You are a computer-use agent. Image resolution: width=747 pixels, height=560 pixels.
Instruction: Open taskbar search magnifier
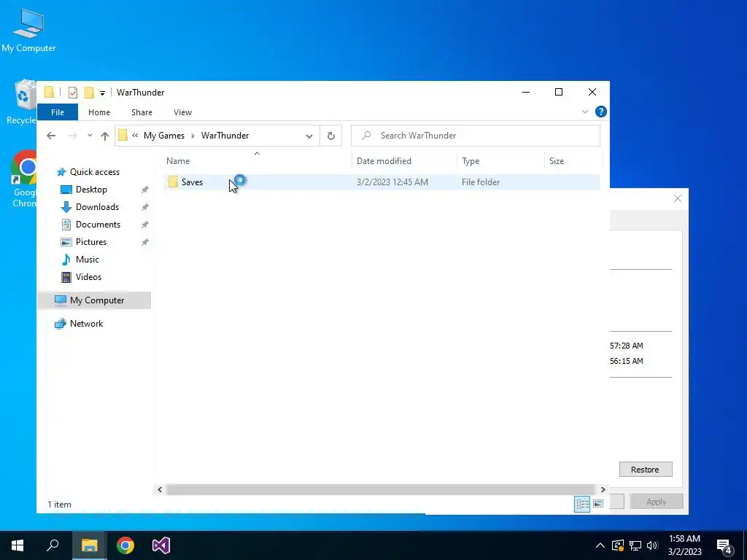coord(53,545)
